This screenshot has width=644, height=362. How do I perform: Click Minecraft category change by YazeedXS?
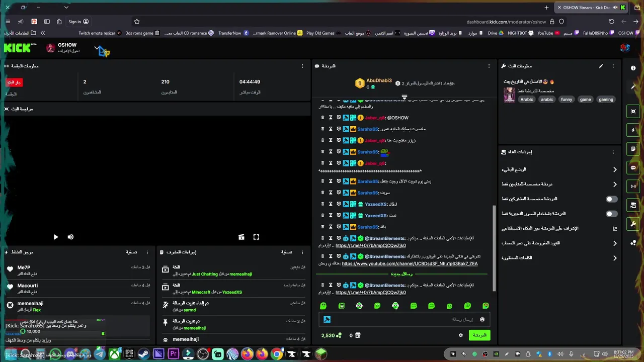[234, 288]
